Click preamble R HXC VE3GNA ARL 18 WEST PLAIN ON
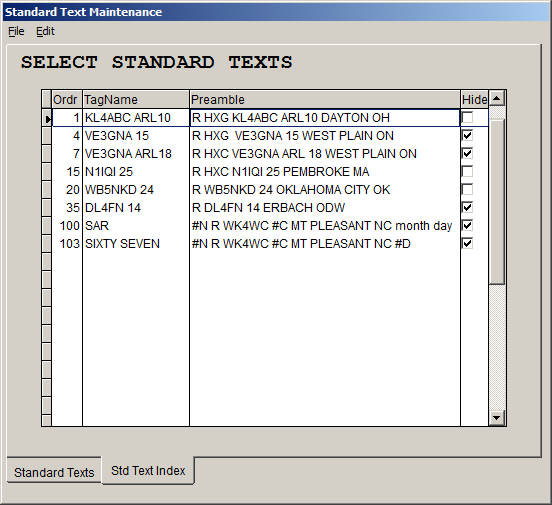 (x=325, y=154)
